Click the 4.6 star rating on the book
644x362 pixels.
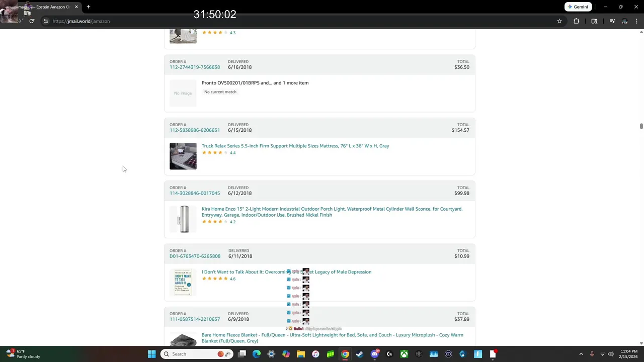(x=219, y=279)
